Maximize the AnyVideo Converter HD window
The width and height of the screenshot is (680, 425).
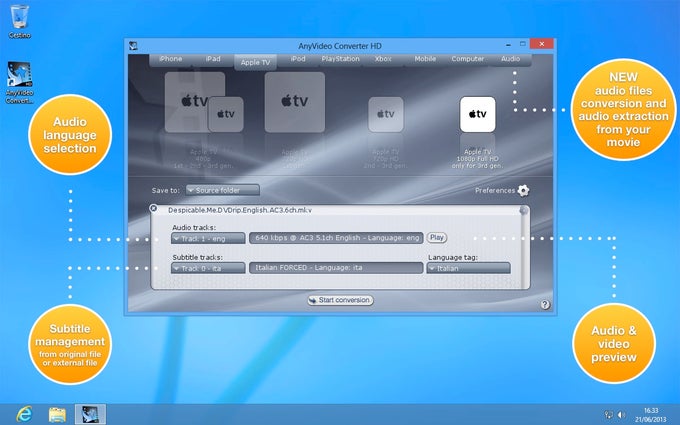[523, 44]
